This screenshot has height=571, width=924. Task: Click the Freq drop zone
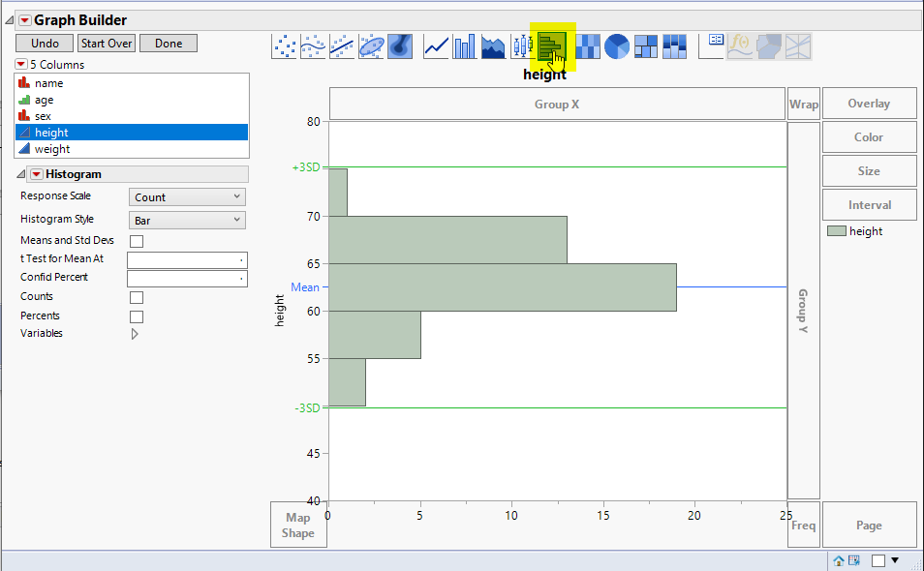803,525
